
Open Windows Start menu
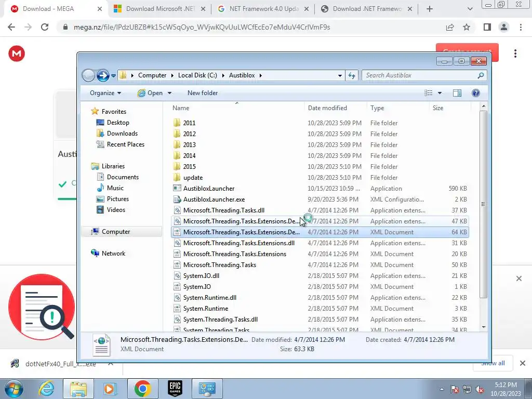point(13,389)
